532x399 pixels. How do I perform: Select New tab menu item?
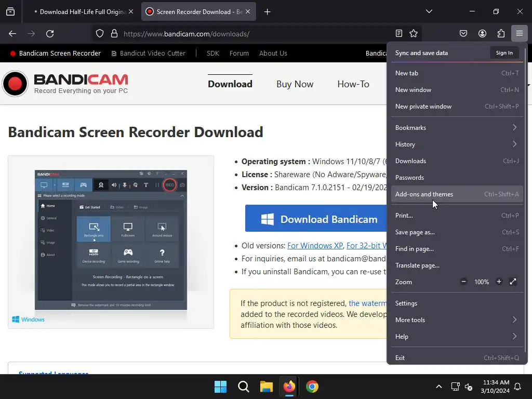point(457,73)
